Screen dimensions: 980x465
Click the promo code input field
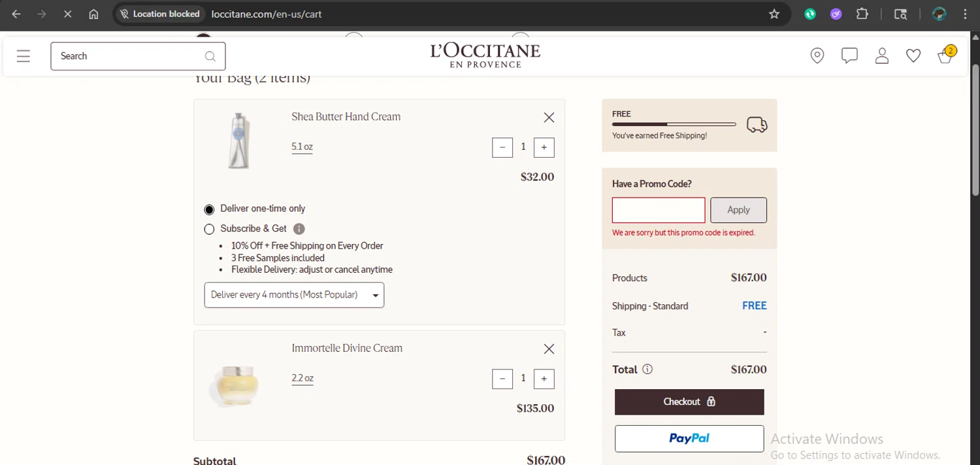coord(659,210)
